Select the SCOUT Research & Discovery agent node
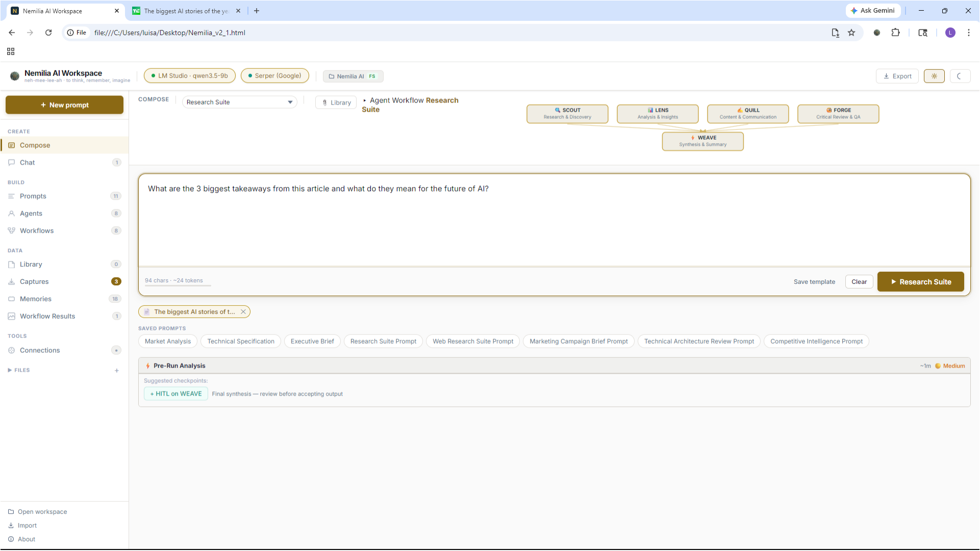Screen dimensions: 980x551 (567, 113)
